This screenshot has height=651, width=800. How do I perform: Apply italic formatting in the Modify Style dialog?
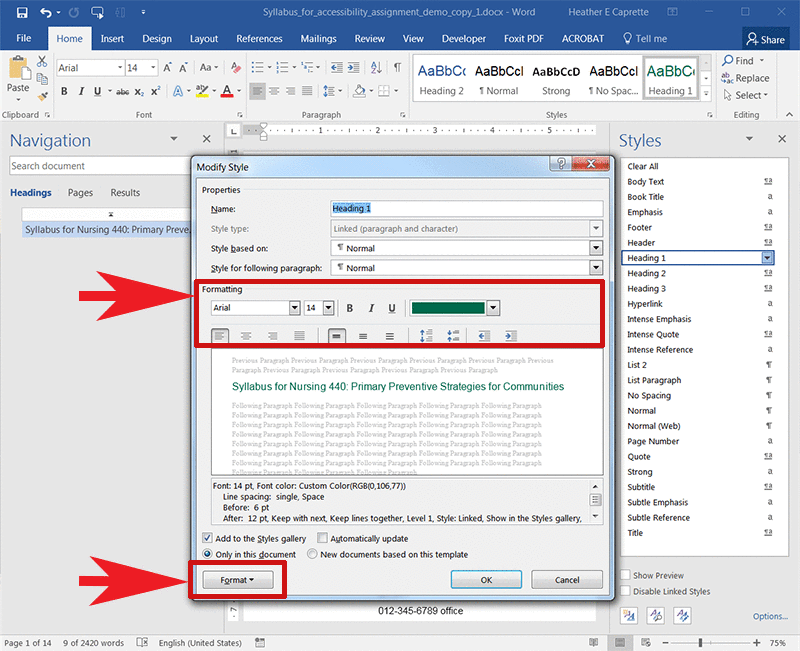click(371, 308)
